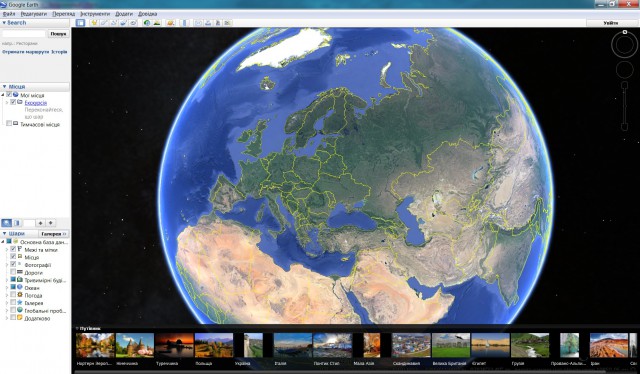The image size is (640, 374).
Task: Expand the Галерея layer node
Action: coord(7,303)
